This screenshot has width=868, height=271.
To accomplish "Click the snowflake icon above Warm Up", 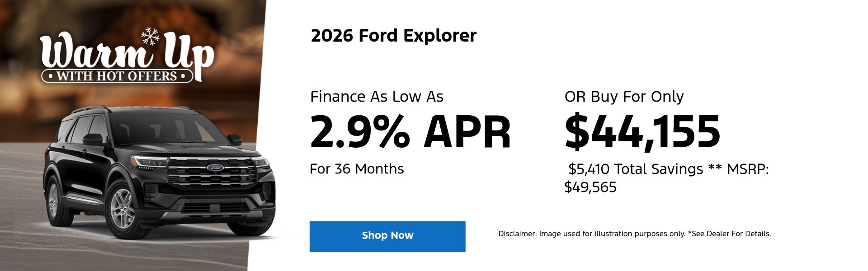I will pos(150,36).
